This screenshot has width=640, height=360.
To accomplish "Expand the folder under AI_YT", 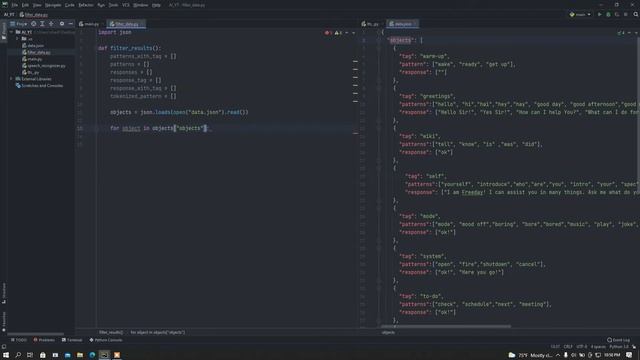I will click(x=18, y=39).
